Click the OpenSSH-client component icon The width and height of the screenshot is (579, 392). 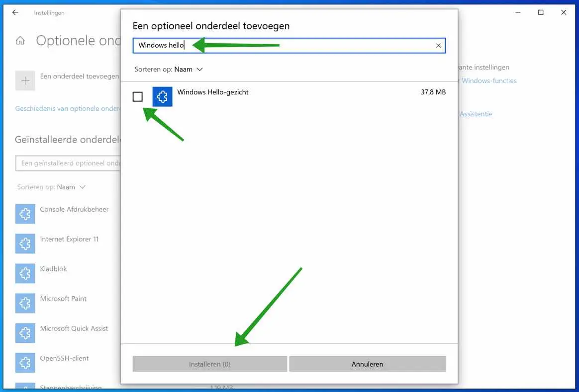coord(25,363)
